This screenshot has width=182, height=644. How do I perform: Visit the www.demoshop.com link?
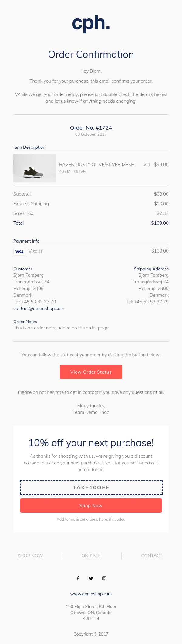91,594
